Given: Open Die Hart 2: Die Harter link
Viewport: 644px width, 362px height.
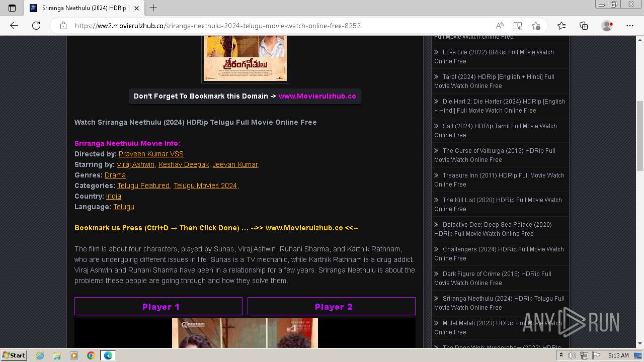Looking at the screenshot, I should (500, 106).
